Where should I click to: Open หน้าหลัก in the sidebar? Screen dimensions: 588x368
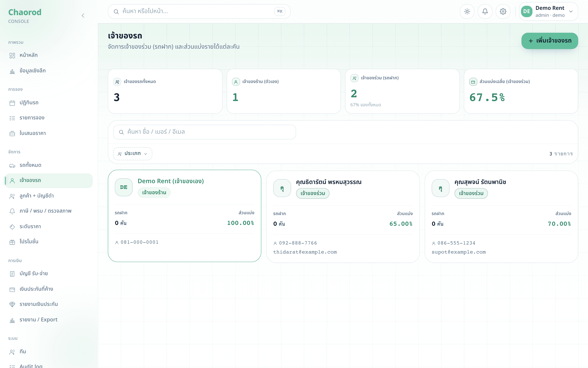[x=49, y=55]
